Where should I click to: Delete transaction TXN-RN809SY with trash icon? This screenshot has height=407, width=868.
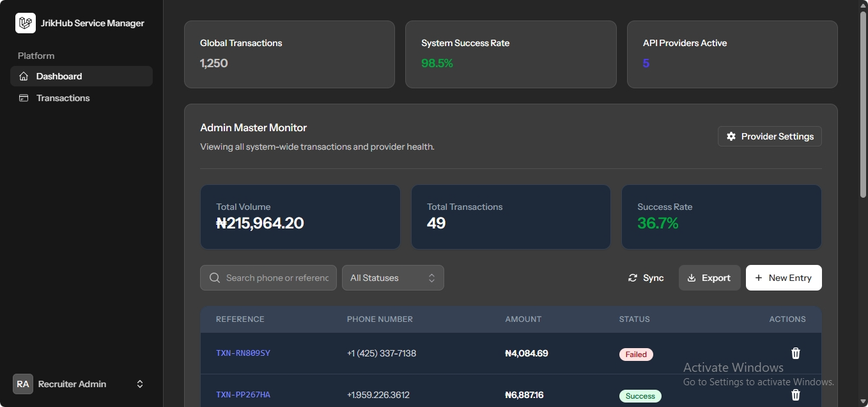[796, 353]
